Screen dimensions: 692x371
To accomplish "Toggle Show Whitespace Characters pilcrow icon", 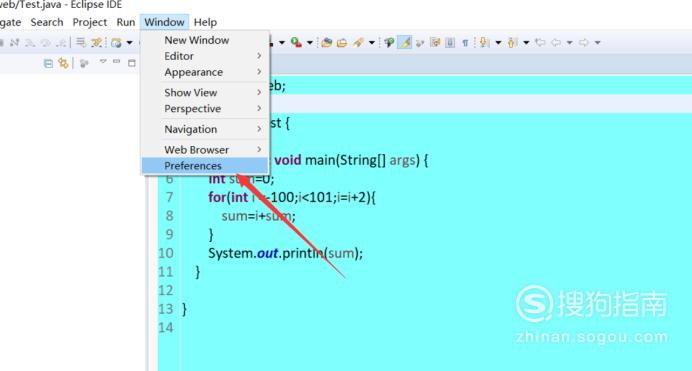I will point(465,42).
